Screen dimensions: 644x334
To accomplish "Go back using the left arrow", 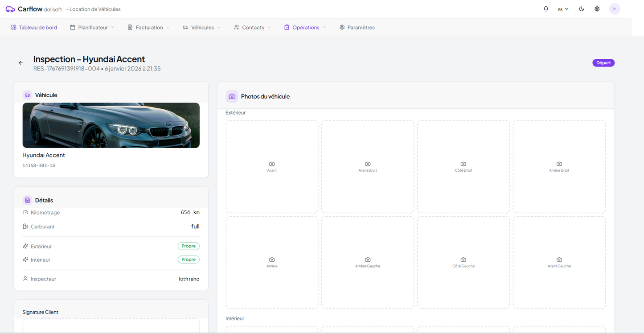I will 21,63.
